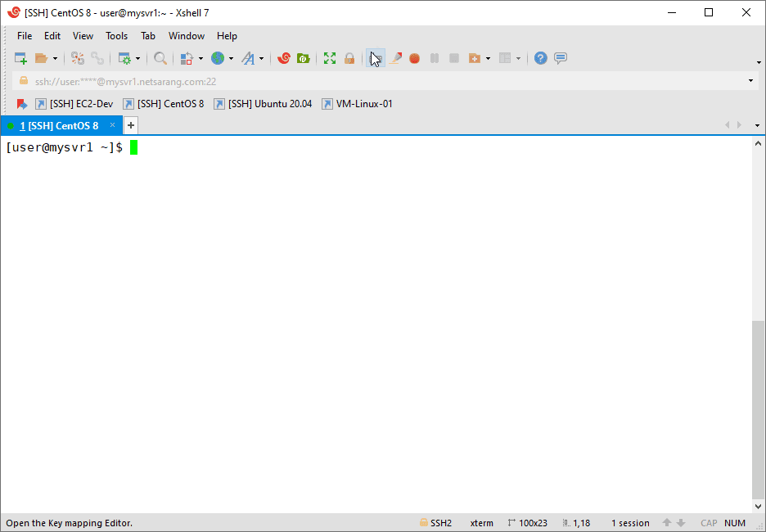
Task: Expand the Properties gear dropdown arrow
Action: 137,59
